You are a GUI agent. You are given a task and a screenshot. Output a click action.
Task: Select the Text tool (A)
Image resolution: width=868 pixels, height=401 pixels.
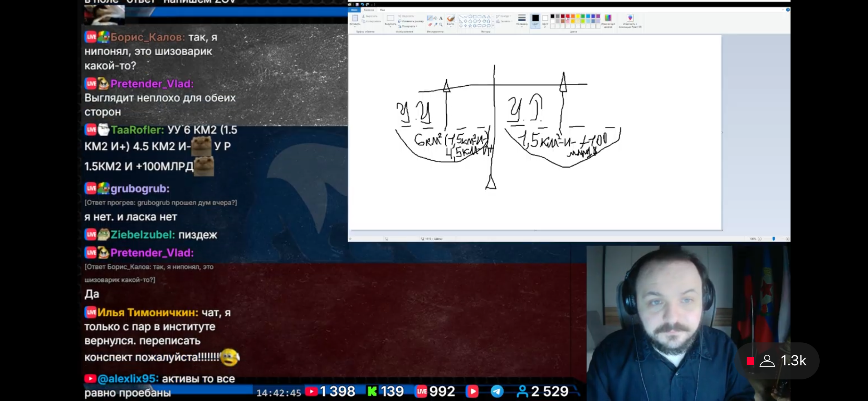coord(441,18)
